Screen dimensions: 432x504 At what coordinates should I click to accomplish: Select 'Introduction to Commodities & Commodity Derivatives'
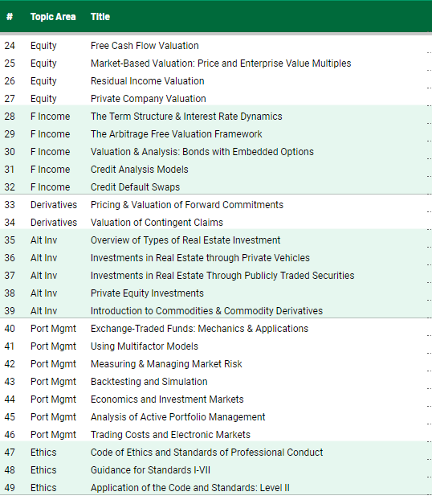point(206,311)
